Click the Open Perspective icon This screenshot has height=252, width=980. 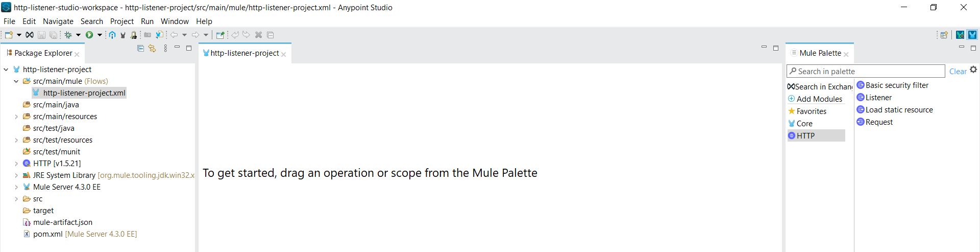(944, 35)
